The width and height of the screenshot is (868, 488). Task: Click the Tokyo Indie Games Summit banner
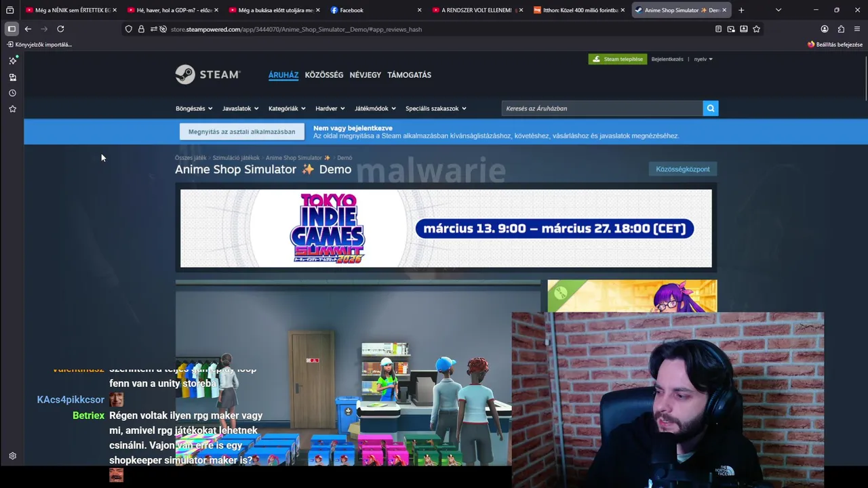(446, 228)
